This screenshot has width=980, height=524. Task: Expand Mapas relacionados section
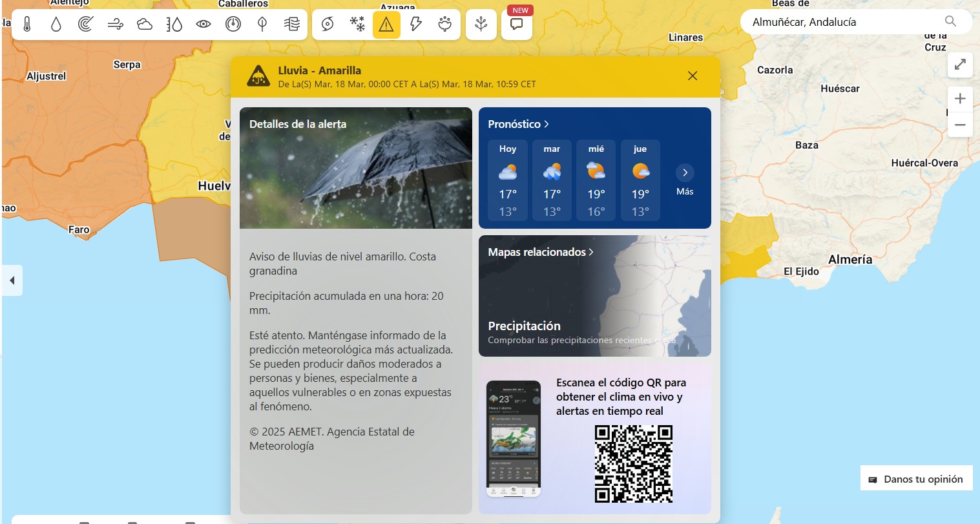[x=540, y=252]
